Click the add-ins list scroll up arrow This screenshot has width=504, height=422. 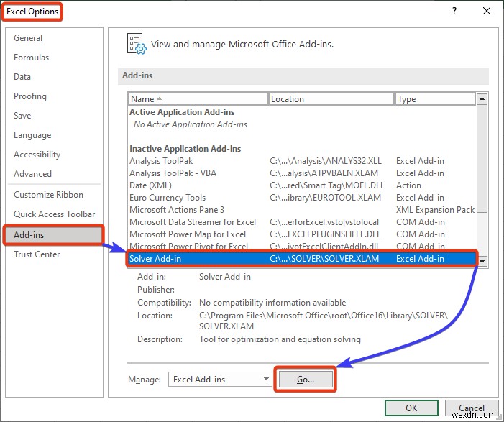point(482,98)
